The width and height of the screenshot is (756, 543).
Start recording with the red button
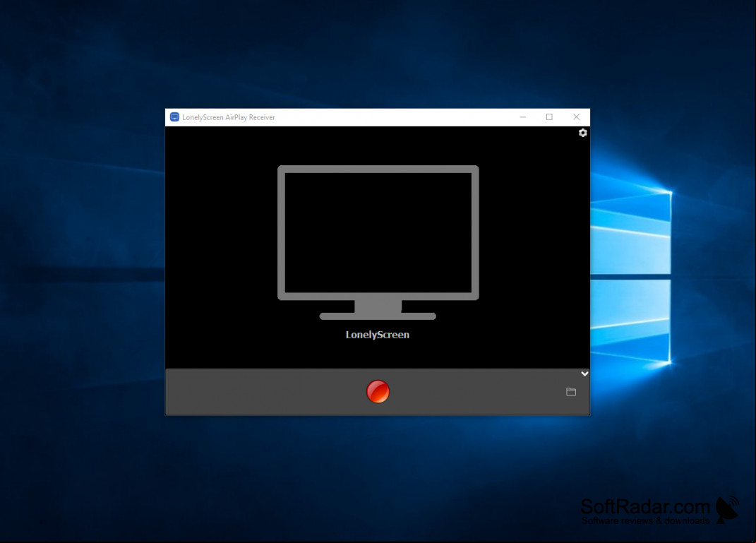(x=378, y=392)
